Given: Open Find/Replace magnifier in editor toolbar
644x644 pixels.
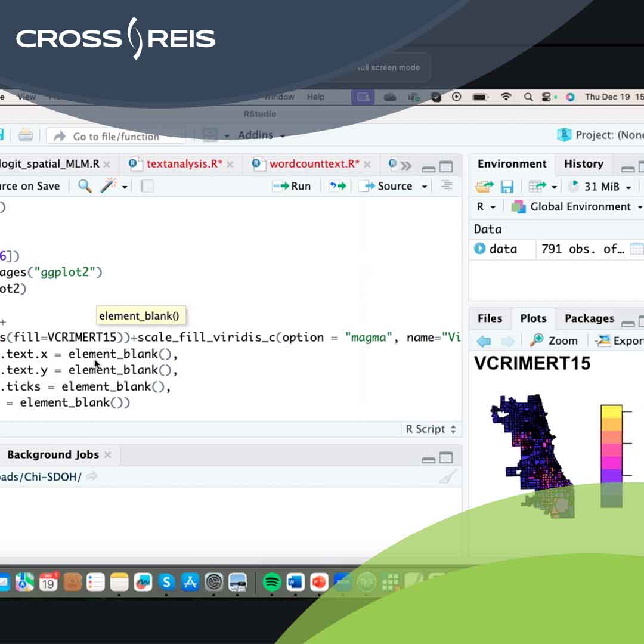Looking at the screenshot, I should point(85,186).
